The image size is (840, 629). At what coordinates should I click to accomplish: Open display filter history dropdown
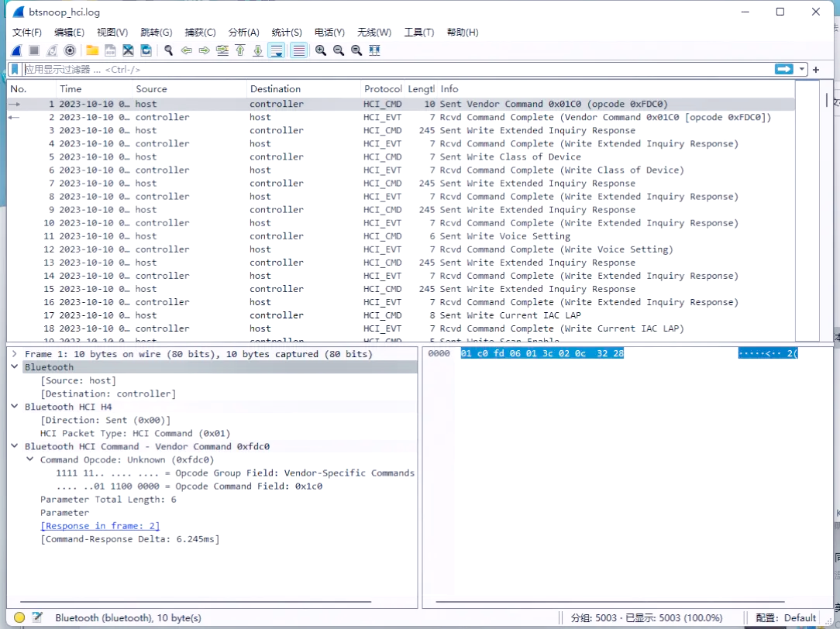click(x=801, y=69)
